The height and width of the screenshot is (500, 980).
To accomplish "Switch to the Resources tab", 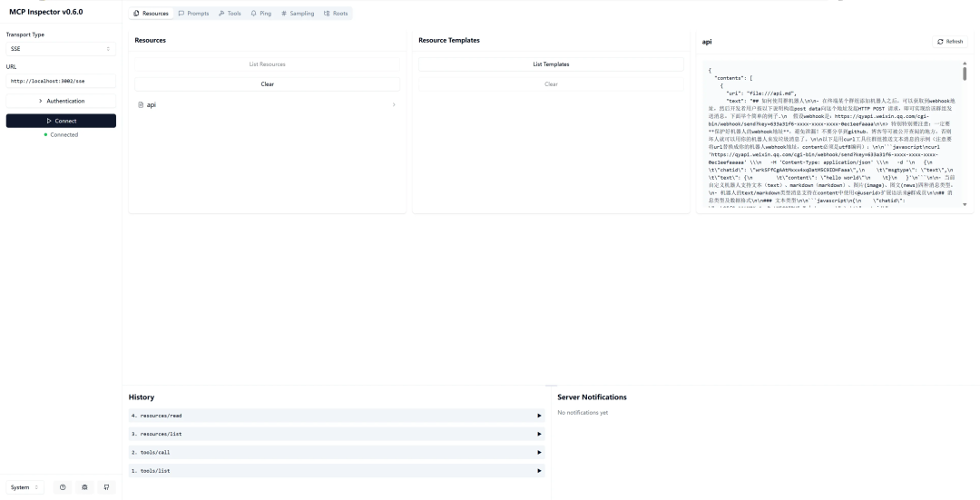I will point(151,13).
